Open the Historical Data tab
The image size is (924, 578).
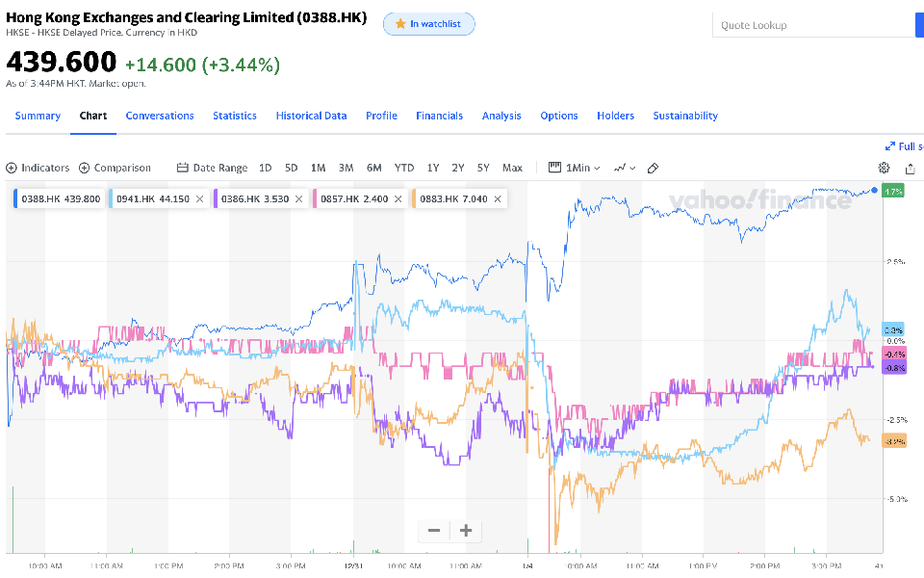pyautogui.click(x=311, y=116)
